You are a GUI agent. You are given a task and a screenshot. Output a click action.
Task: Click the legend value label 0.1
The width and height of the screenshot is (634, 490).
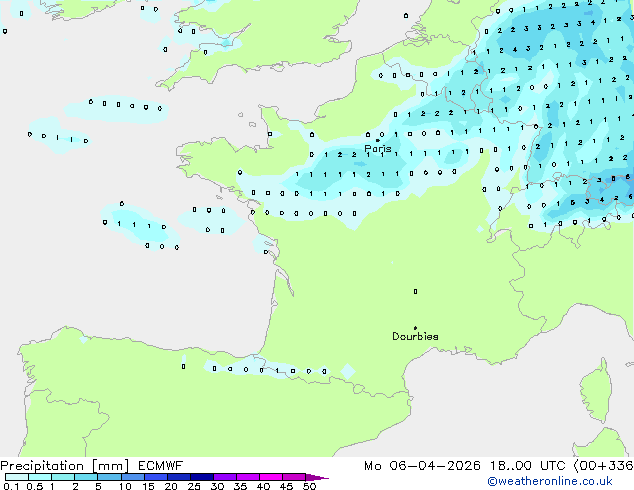(11, 486)
